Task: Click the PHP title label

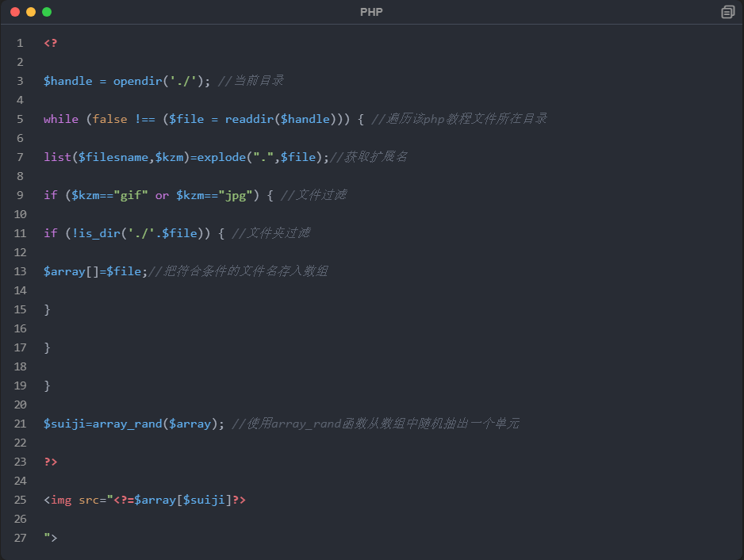Action: 371,12
